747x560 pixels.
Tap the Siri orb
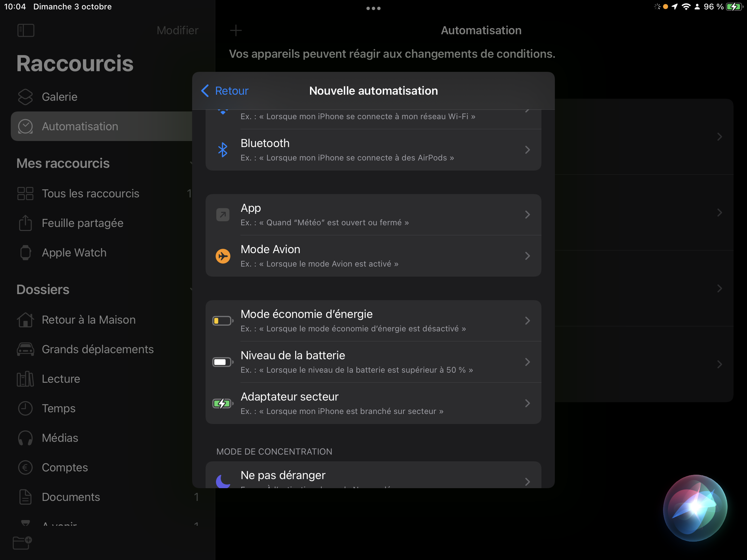click(695, 507)
